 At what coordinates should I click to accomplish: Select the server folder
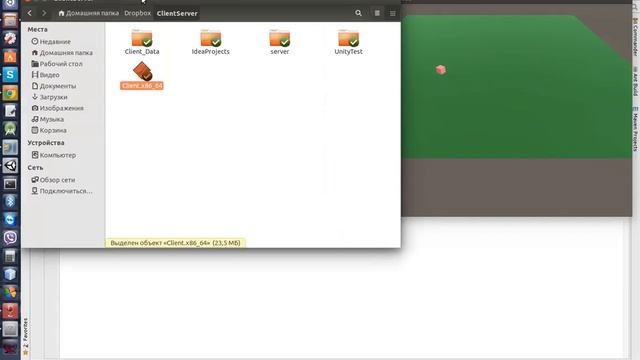pos(280,42)
